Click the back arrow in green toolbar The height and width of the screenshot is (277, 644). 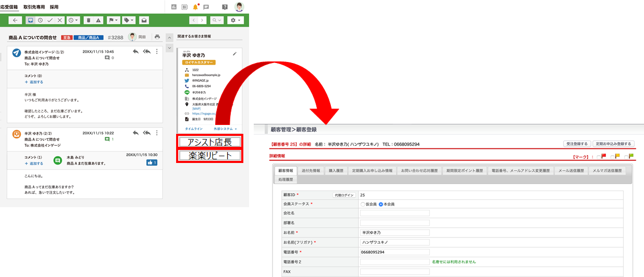coord(15,20)
